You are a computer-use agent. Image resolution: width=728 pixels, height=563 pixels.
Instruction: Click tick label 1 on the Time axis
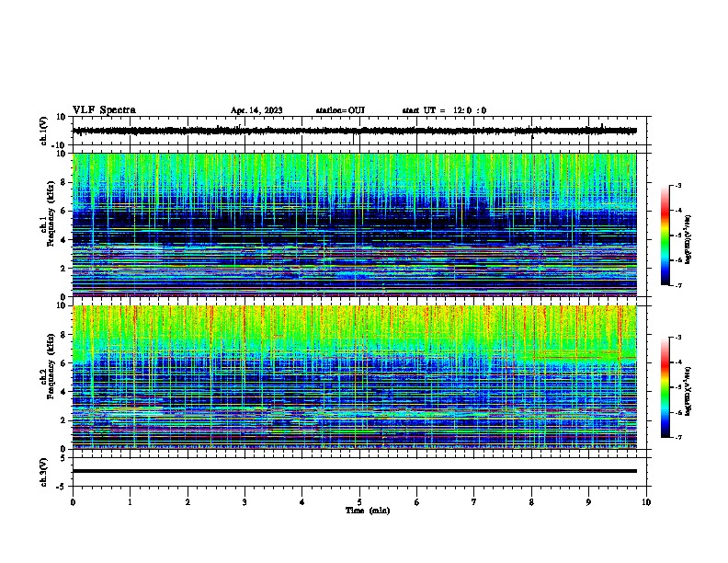(131, 502)
